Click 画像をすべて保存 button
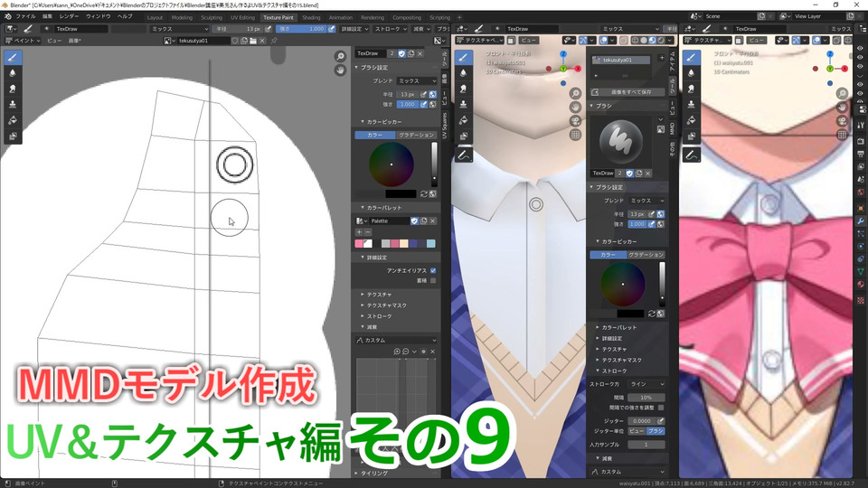Screen dimensions: 868x488 (x=628, y=92)
